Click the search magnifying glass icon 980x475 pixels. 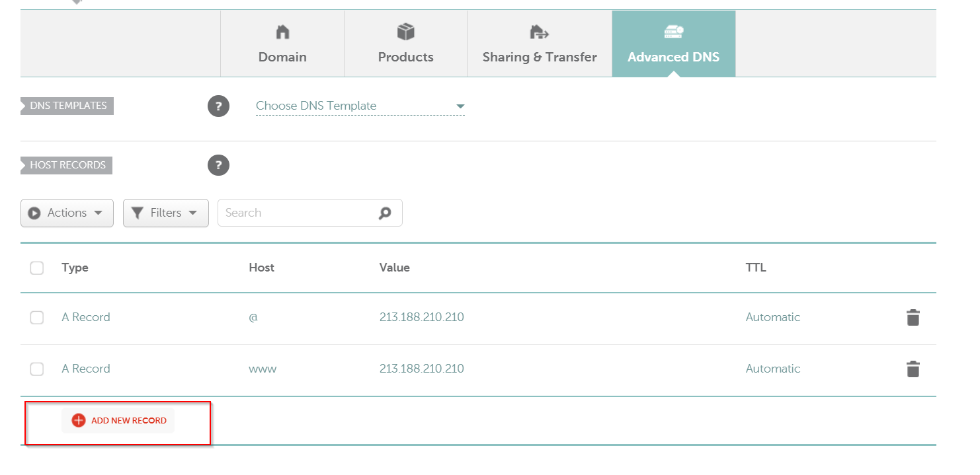tap(385, 213)
